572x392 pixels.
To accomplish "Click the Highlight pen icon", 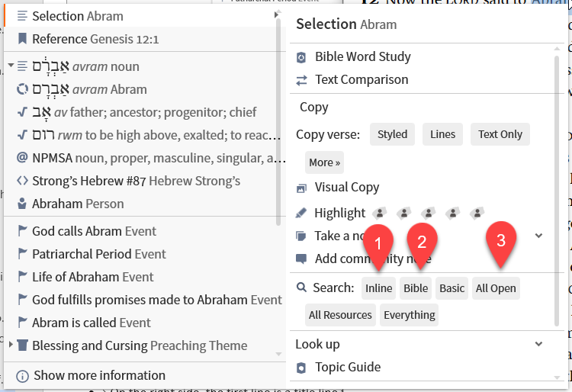I will coord(301,213).
